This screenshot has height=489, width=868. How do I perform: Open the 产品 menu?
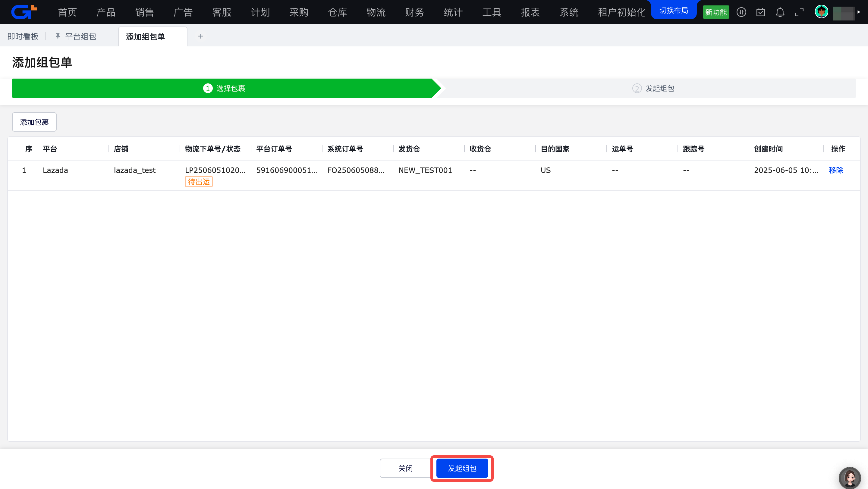coord(106,12)
